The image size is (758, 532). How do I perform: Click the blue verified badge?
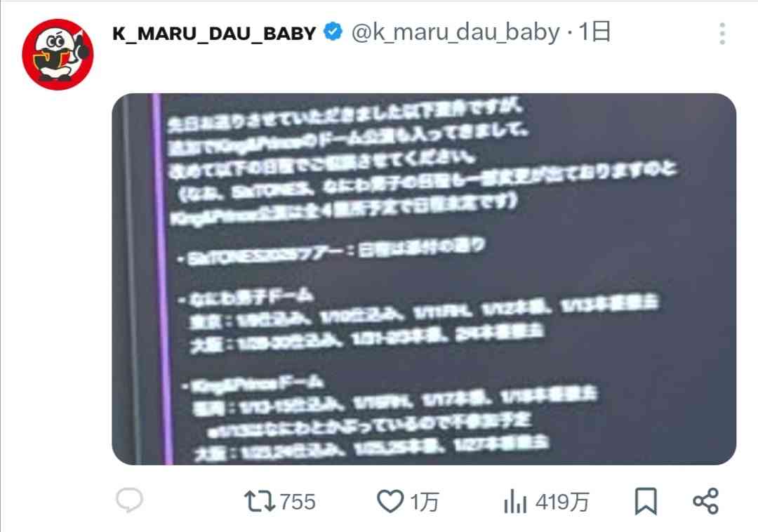click(333, 32)
